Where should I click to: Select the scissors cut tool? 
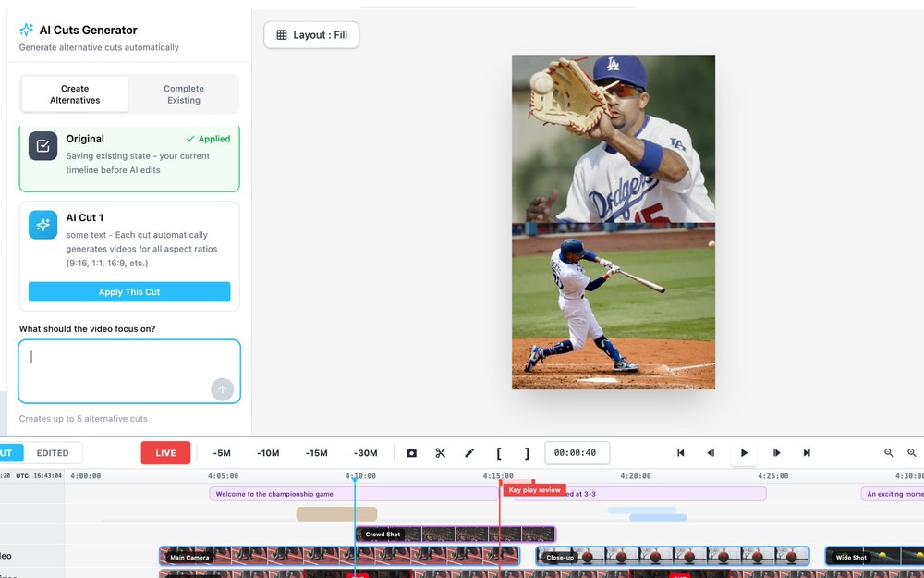tap(440, 453)
